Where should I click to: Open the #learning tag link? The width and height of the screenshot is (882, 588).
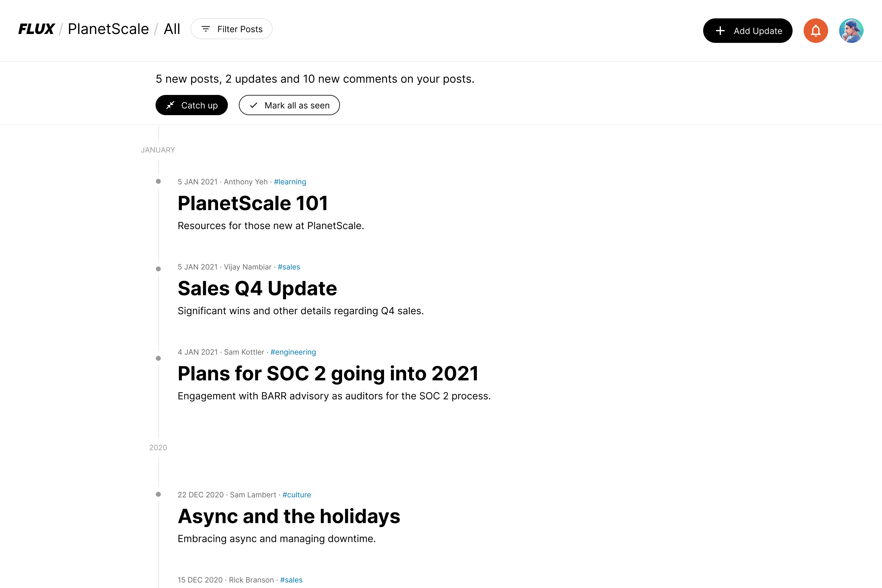pos(290,182)
